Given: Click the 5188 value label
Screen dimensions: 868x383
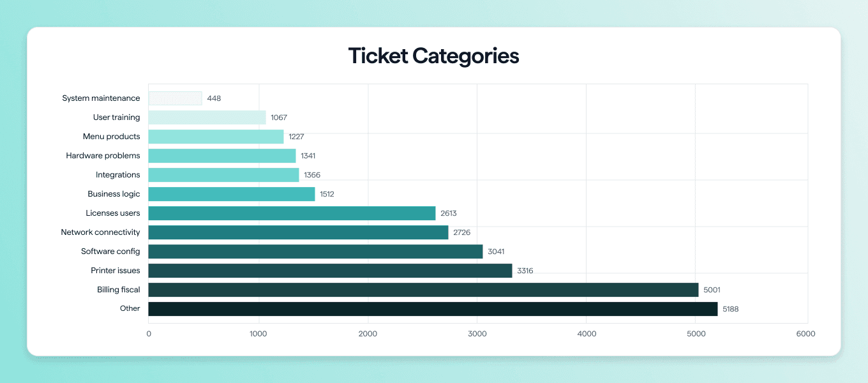Looking at the screenshot, I should point(730,309).
